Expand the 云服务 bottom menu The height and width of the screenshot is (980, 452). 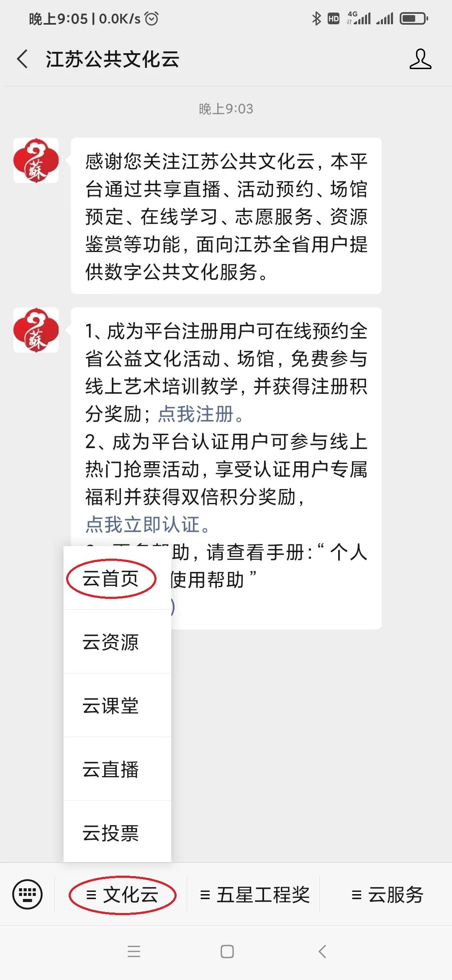click(387, 895)
